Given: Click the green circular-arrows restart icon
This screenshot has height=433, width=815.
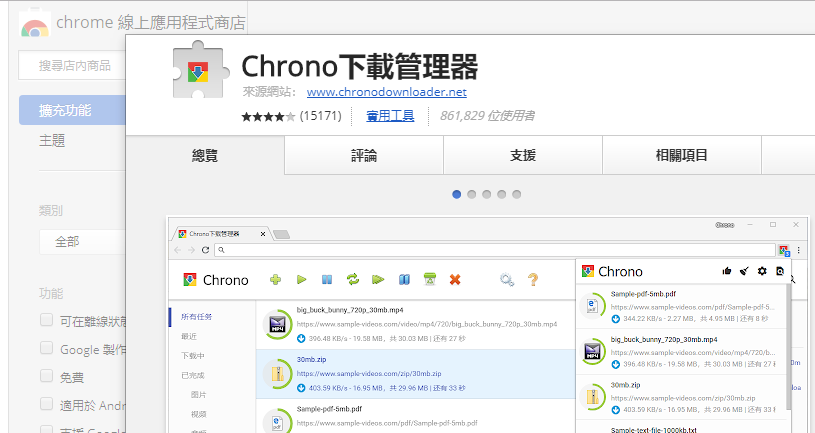Looking at the screenshot, I should point(353,280).
